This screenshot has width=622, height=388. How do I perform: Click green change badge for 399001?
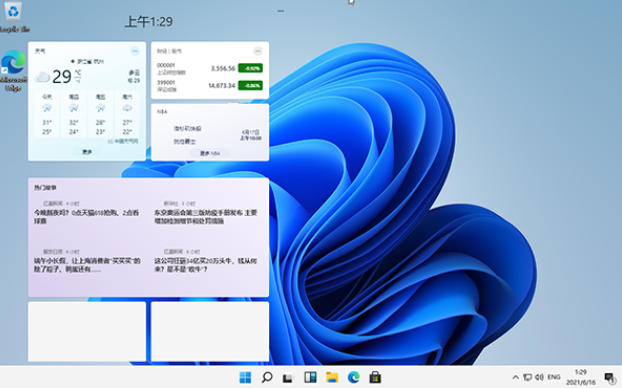tap(250, 85)
